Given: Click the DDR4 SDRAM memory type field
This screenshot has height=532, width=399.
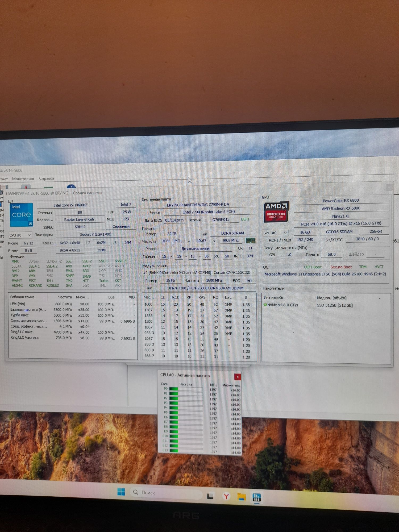Looking at the screenshot, I should (x=232, y=233).
